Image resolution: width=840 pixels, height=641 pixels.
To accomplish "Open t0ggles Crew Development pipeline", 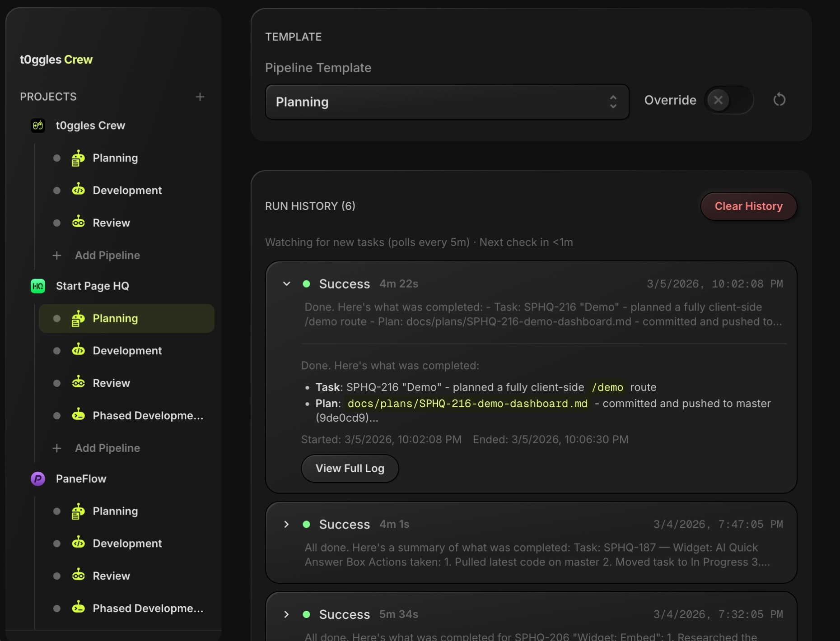I will click(127, 190).
